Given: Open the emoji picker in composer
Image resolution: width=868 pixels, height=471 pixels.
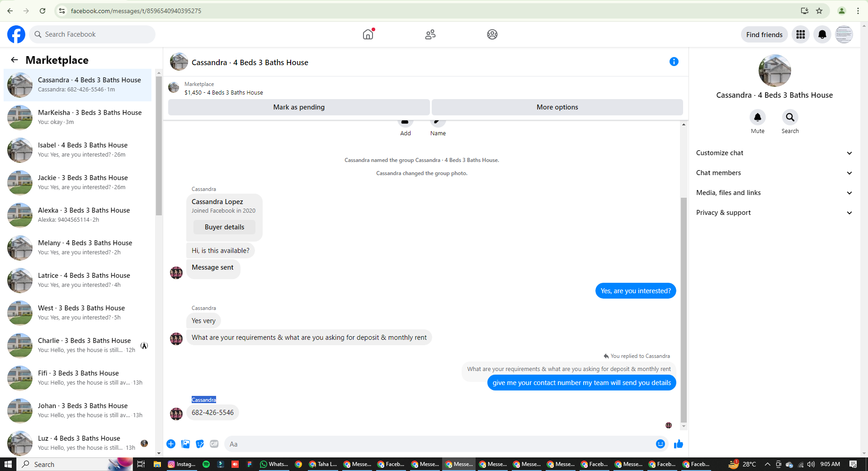Looking at the screenshot, I should point(660,444).
